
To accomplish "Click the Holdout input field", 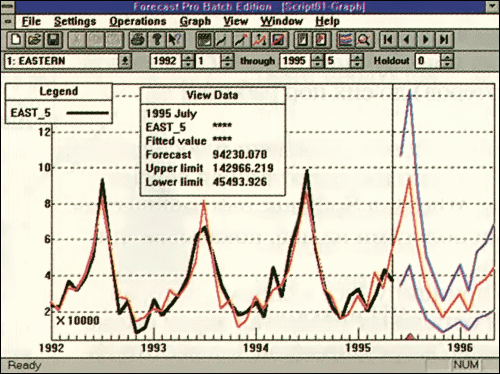I will tap(428, 61).
